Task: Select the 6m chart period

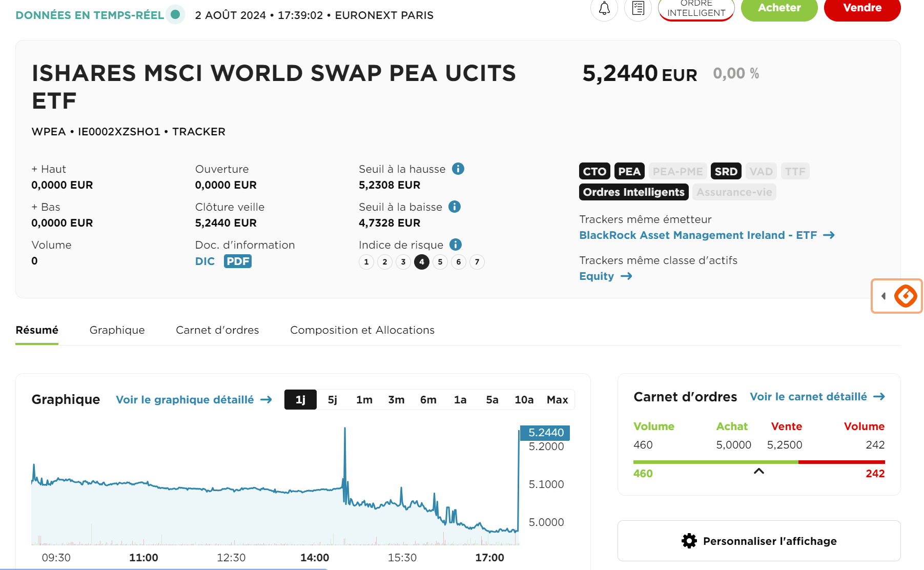Action: pos(428,400)
